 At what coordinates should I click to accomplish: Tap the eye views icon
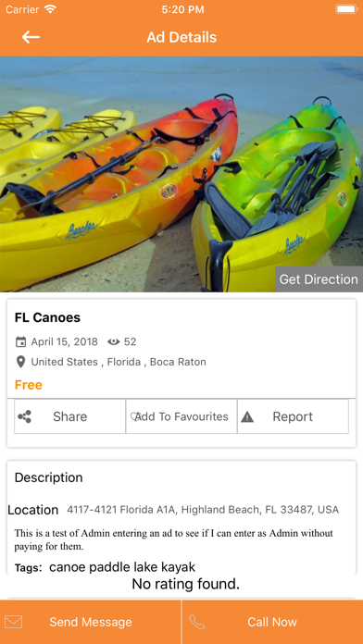pyautogui.click(x=114, y=341)
